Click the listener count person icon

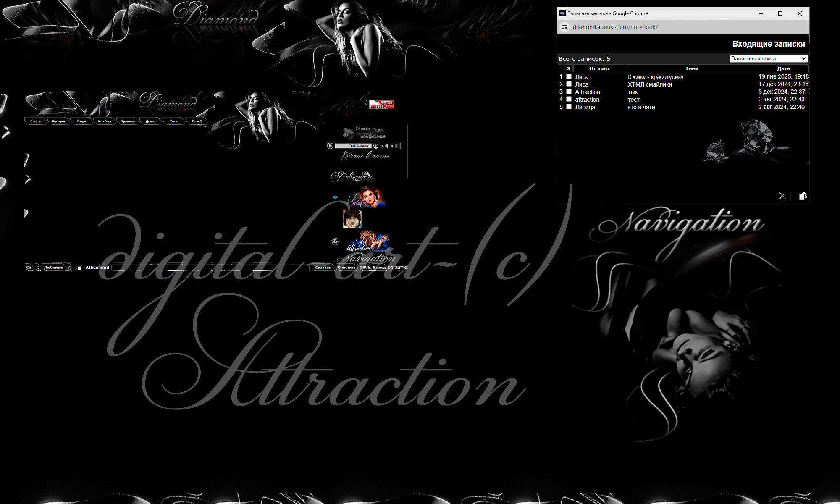coord(376,146)
